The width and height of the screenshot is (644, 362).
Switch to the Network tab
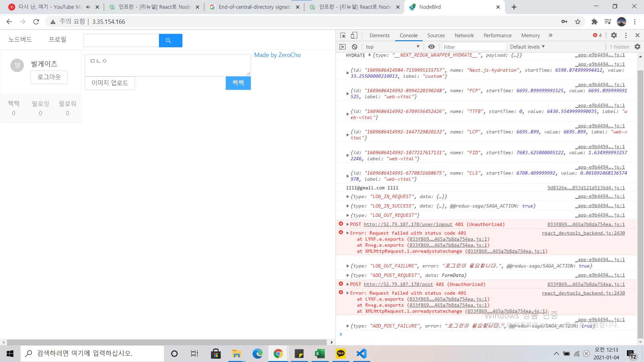pos(464,35)
